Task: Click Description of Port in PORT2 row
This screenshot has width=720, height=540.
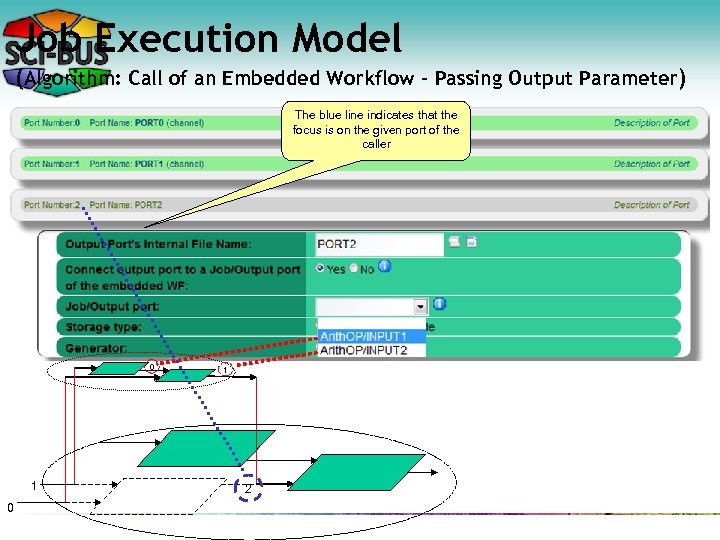Action: coord(652,205)
